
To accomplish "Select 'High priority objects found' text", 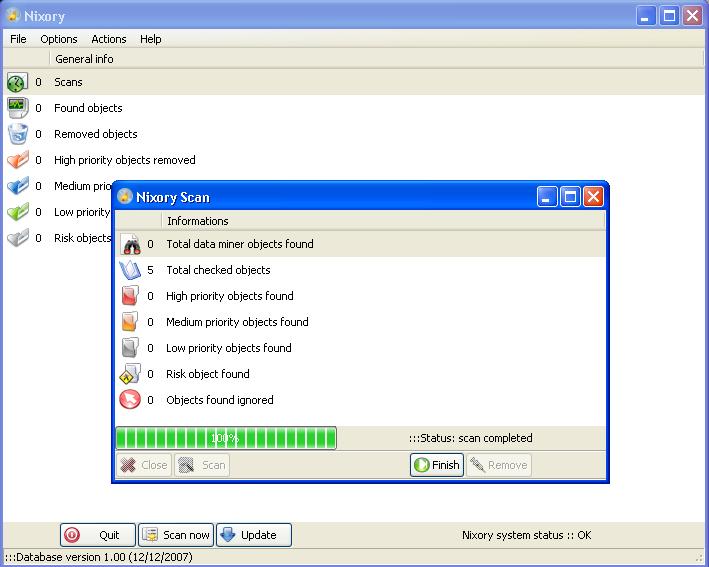I will [230, 296].
